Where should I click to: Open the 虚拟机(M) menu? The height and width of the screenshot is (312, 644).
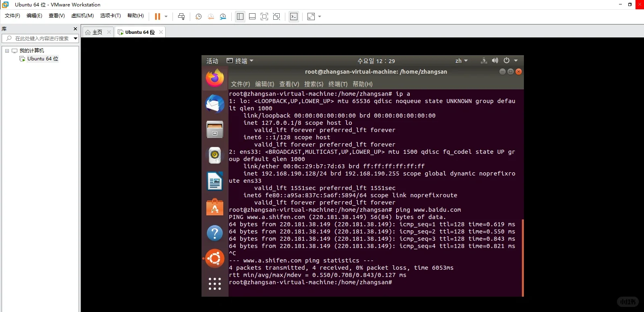(x=83, y=16)
